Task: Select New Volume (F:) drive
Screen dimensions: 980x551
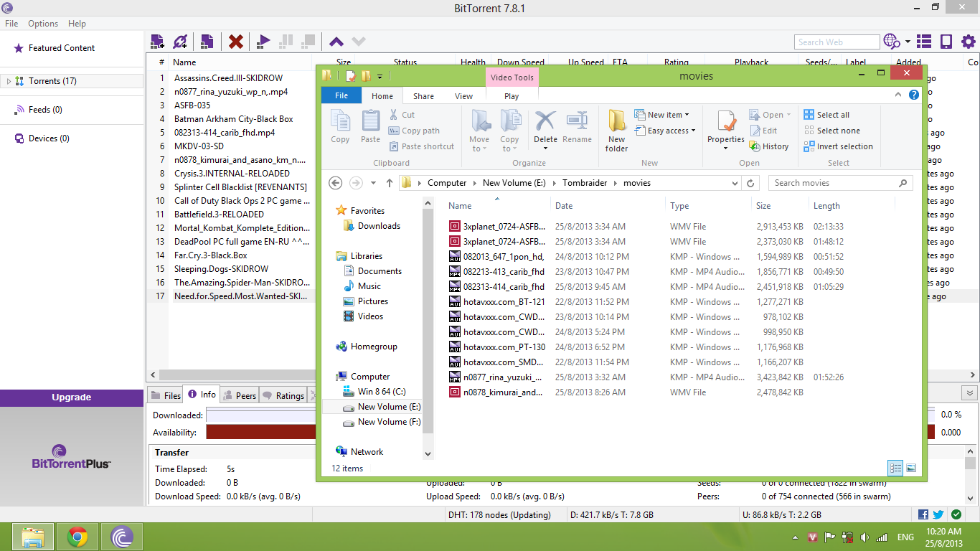Action: coord(382,422)
